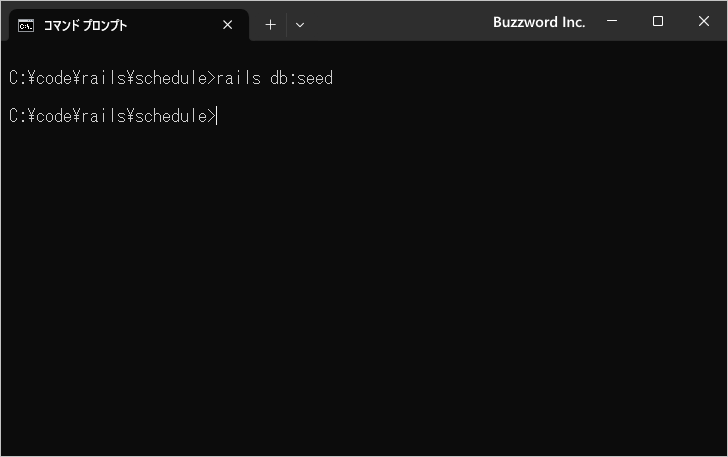Click the empty black terminal output area
The image size is (728, 457).
pyautogui.click(x=364, y=288)
